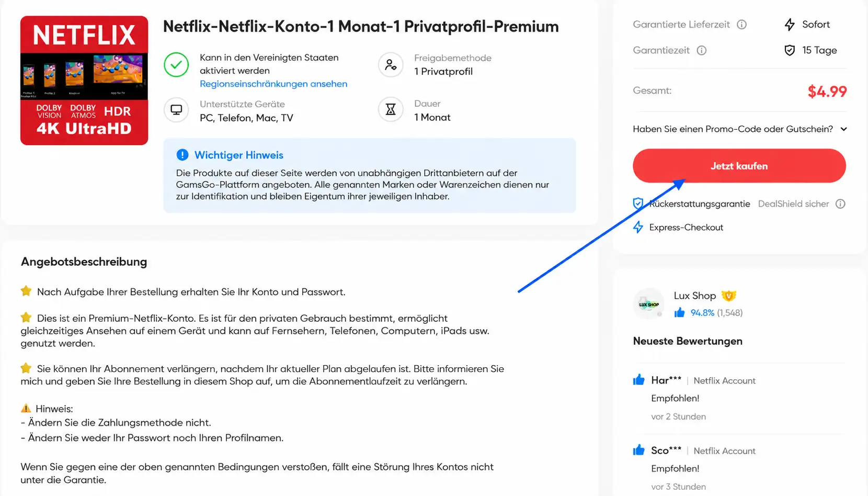868x496 pixels.
Task: Click the warning triangle icon beside Hinweis
Action: [x=26, y=408]
